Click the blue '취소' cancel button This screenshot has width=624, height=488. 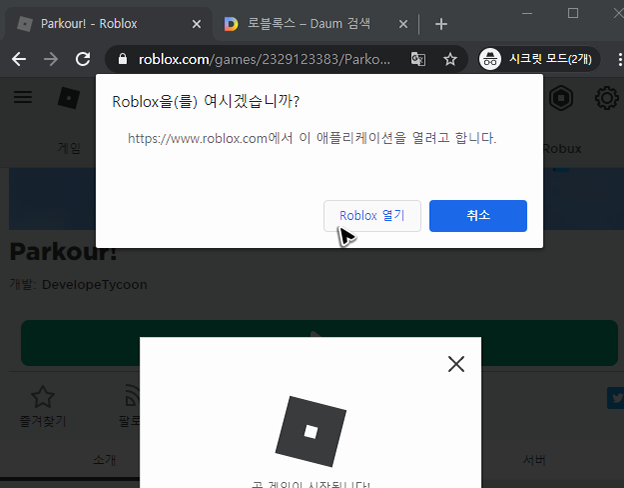tap(478, 216)
